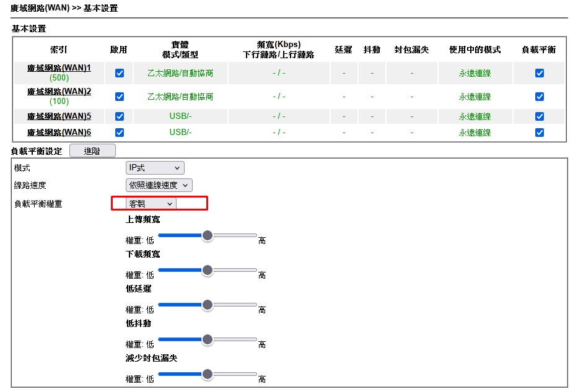Image resolution: width=578 pixels, height=392 pixels.
Task: Open the 負載平衡權重 dropdown showing 客製
Action: click(x=151, y=204)
